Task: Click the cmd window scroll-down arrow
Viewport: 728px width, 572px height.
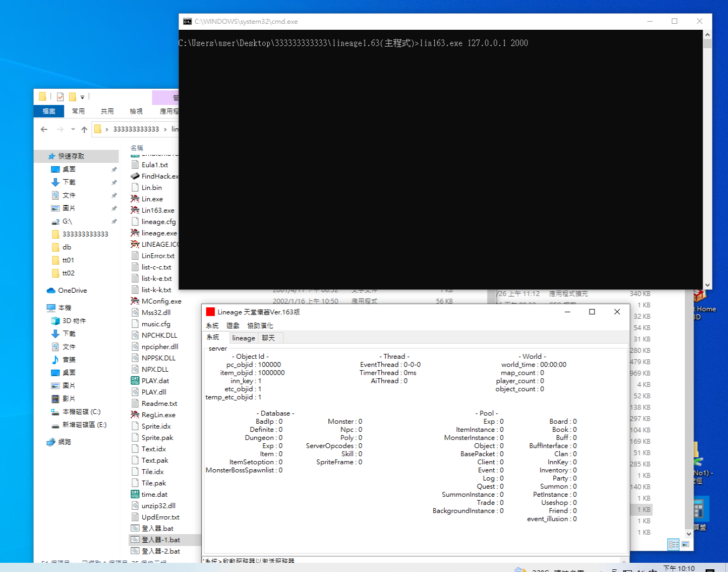Action: point(707,285)
